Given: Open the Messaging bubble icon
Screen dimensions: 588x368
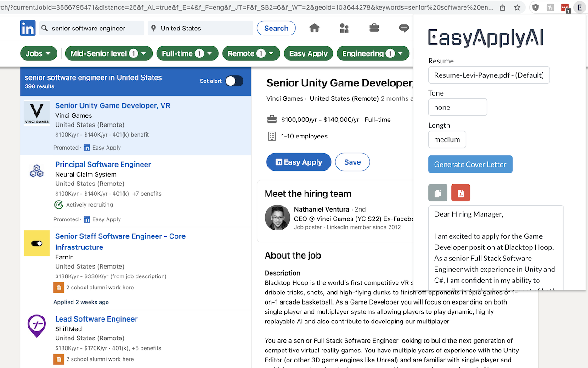Looking at the screenshot, I should [404, 29].
